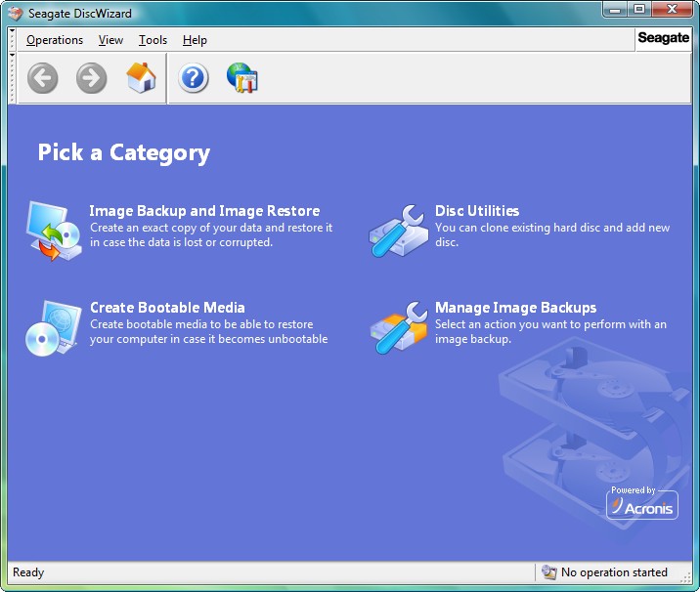Click the Image Backup and Restore monitor icon
Screen dimensions: 700x592
(54, 230)
